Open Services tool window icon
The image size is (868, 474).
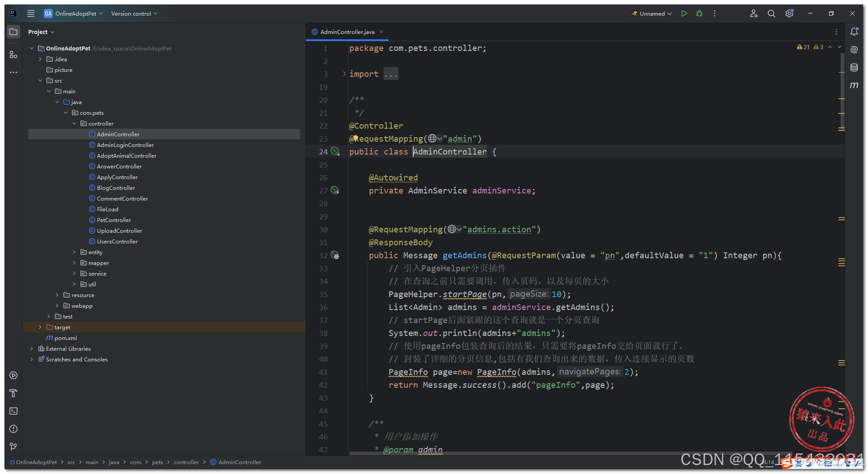pos(13,375)
